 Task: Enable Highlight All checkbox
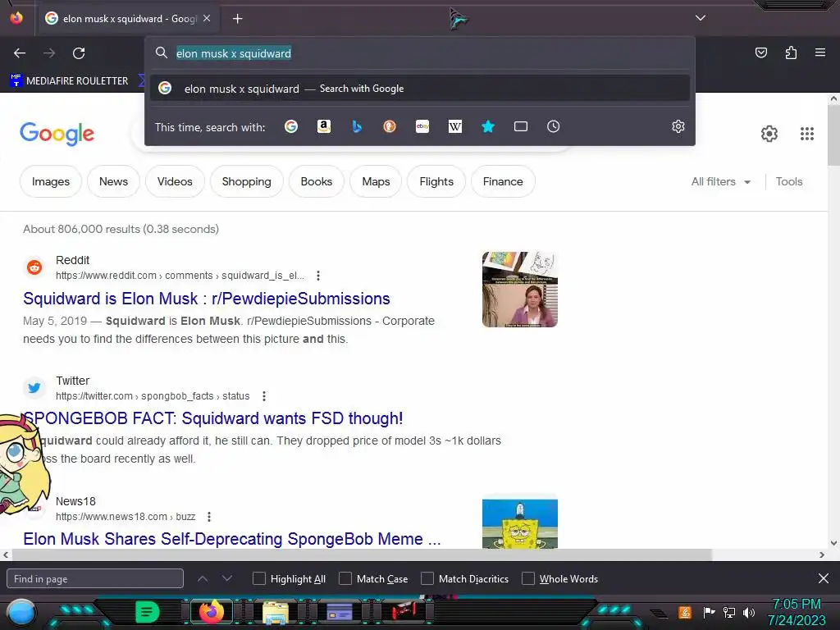click(258, 578)
